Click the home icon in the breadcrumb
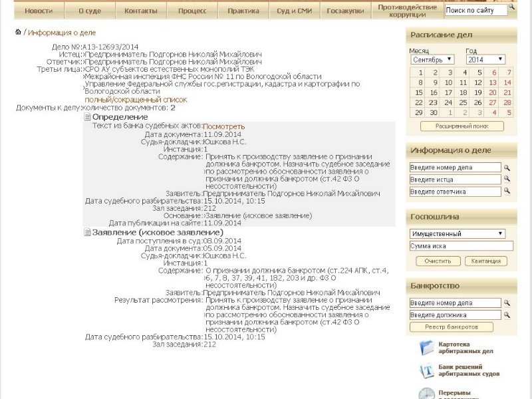This screenshot has height=399, width=532. pos(18,32)
